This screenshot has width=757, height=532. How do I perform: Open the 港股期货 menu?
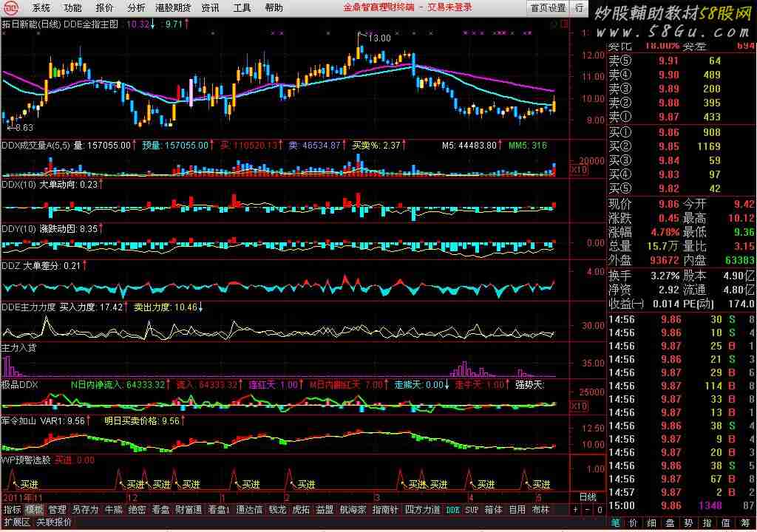(x=173, y=8)
